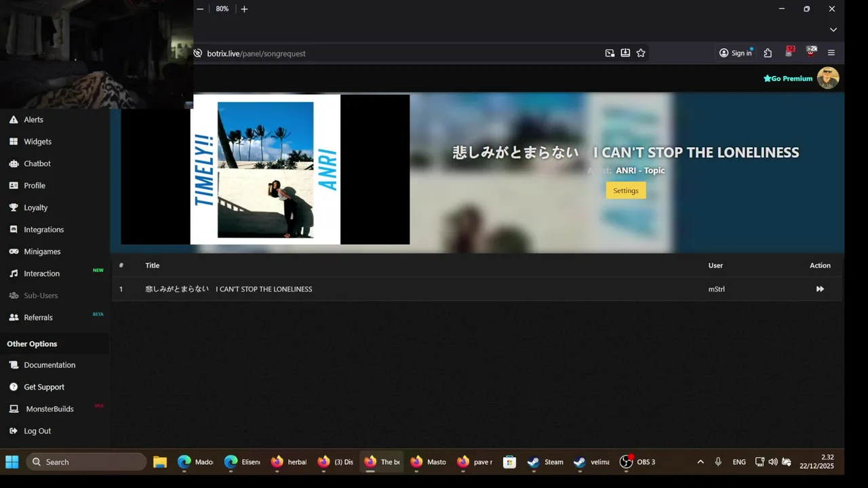The width and height of the screenshot is (868, 488).
Task: Open the Referrals sidebar item
Action: [x=38, y=317]
